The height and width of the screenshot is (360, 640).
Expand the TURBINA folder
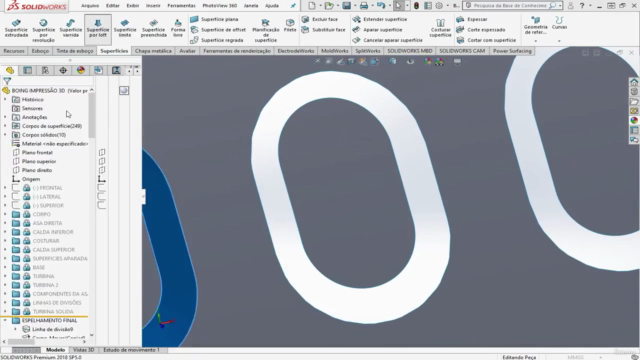point(5,276)
